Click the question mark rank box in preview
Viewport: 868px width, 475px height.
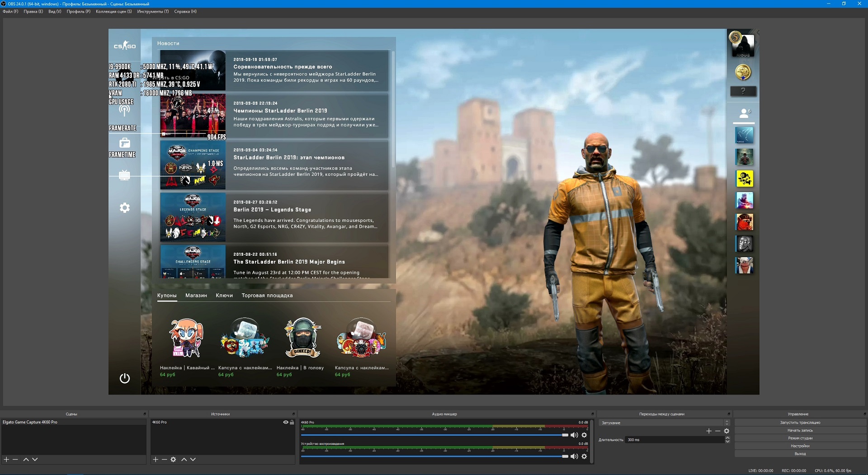tap(743, 91)
